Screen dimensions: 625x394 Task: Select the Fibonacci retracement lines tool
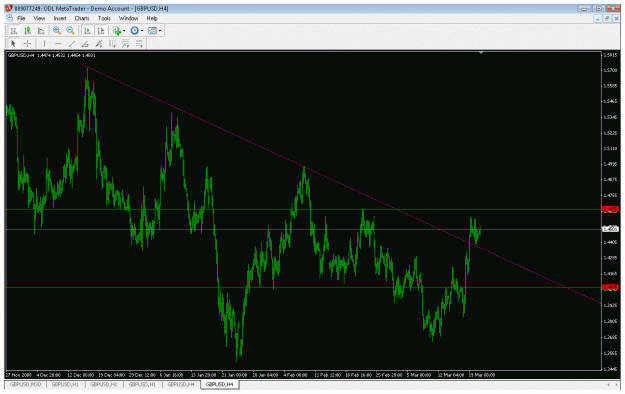126,43
